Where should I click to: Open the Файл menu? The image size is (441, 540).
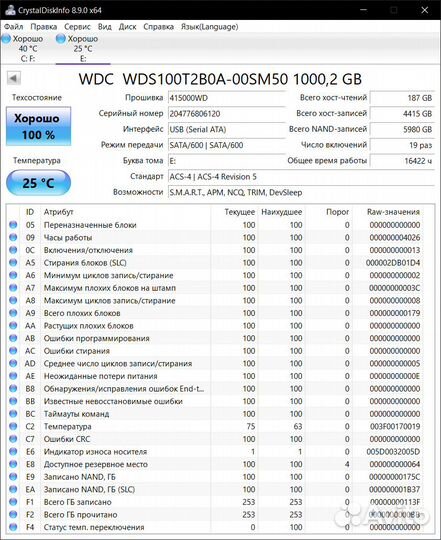coord(13,27)
